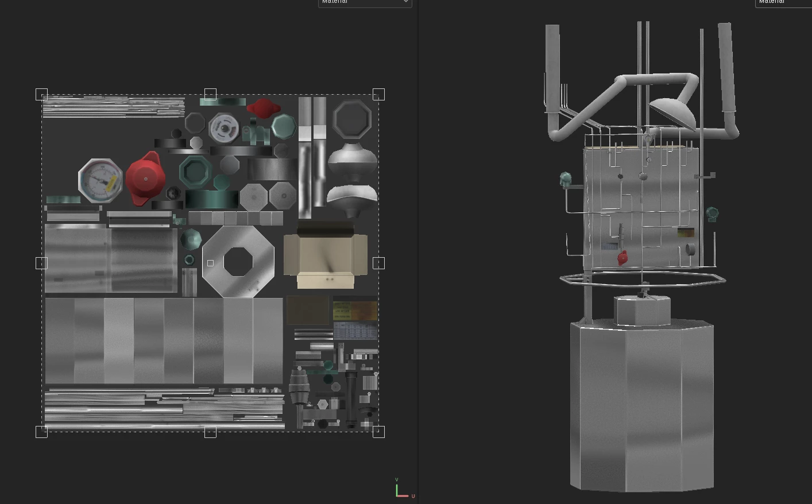The image size is (812, 504).
Task: Click the octagonal base tank in the 3D viewport
Action: (x=642, y=405)
